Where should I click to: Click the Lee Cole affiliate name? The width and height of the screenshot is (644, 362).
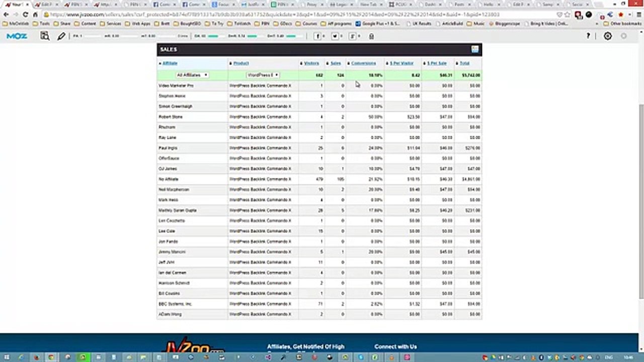pos(167,231)
